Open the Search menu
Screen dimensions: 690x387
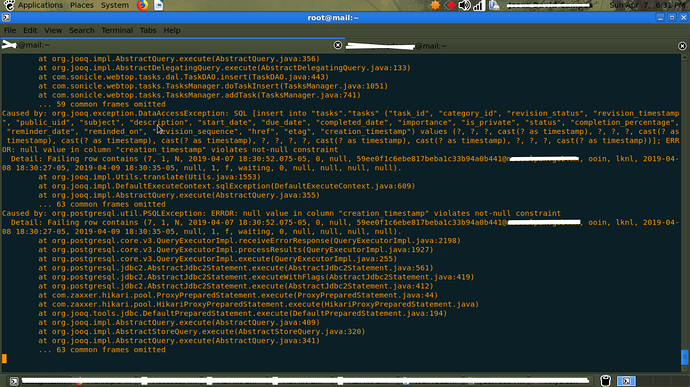click(81, 30)
